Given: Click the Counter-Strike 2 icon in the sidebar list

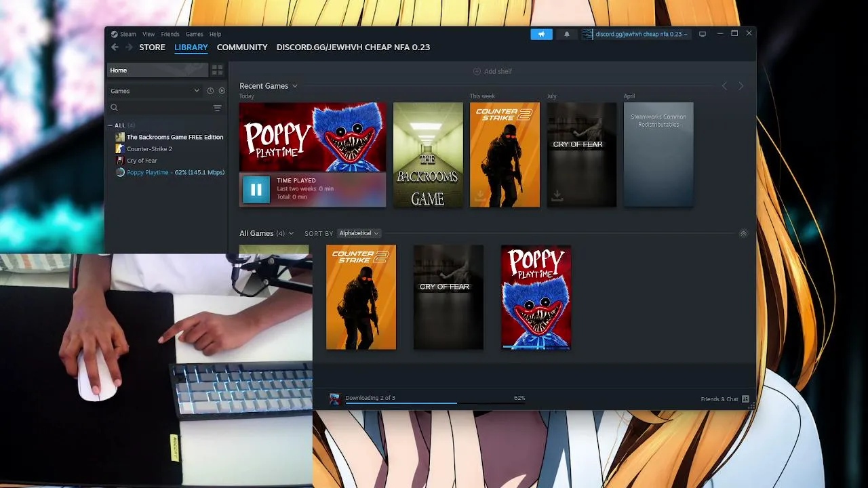Looking at the screenshot, I should (120, 148).
